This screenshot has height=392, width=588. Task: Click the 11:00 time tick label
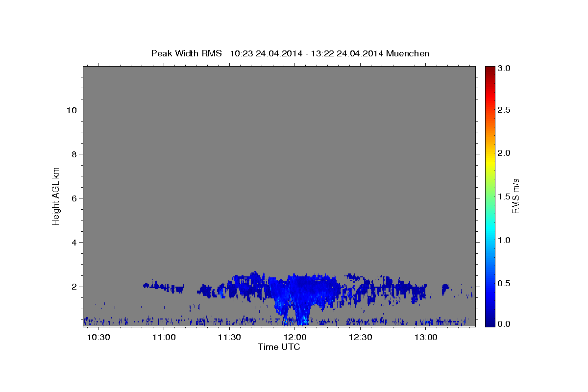pyautogui.click(x=164, y=338)
